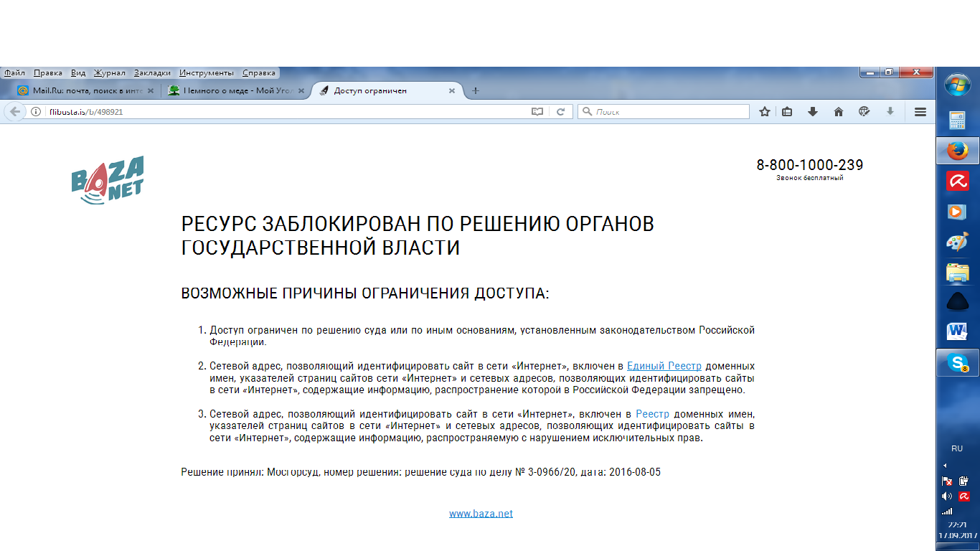The height and width of the screenshot is (551, 980).
Task: Go to the Firefox home page
Action: [838, 112]
